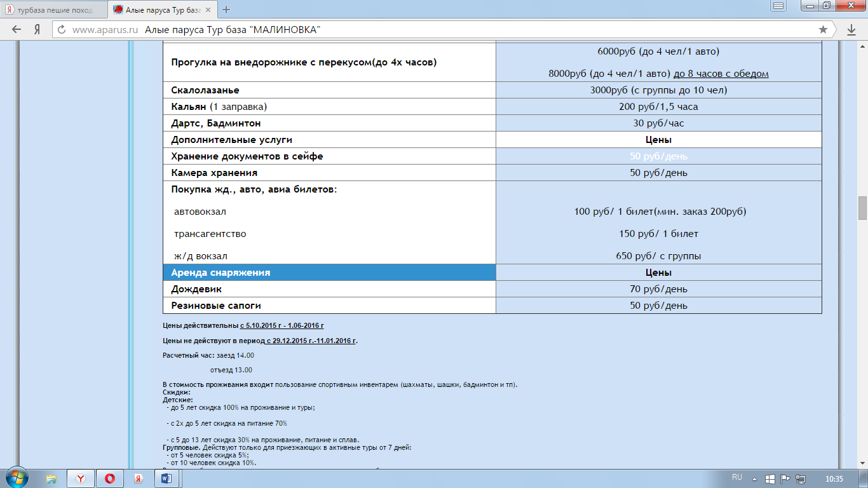Click 'Хранение документов в сейфе' label
The height and width of the screenshot is (488, 868).
(247, 156)
